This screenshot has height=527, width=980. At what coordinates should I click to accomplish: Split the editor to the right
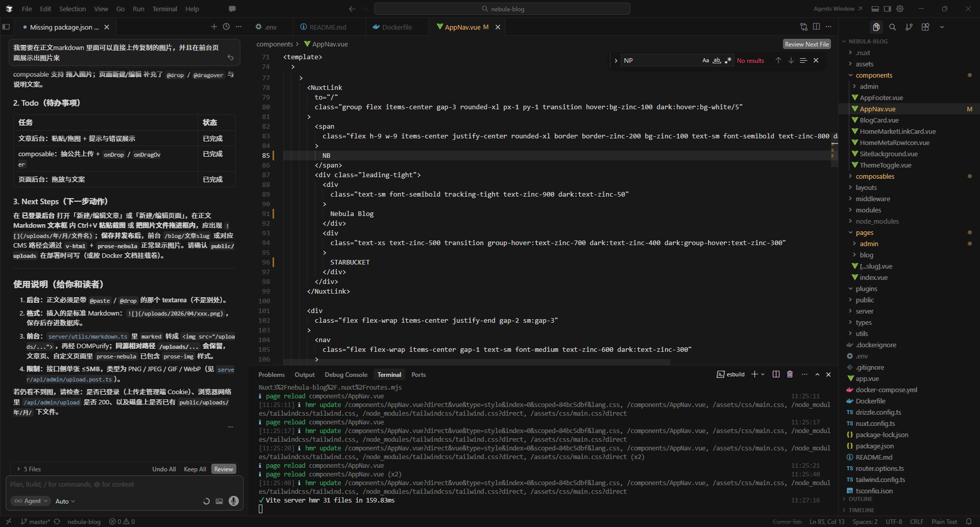tap(816, 27)
